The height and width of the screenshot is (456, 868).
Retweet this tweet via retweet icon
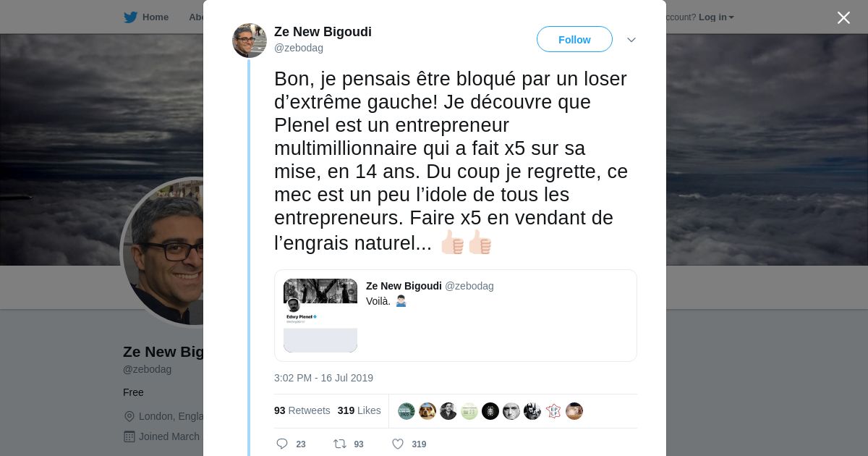[x=339, y=444]
